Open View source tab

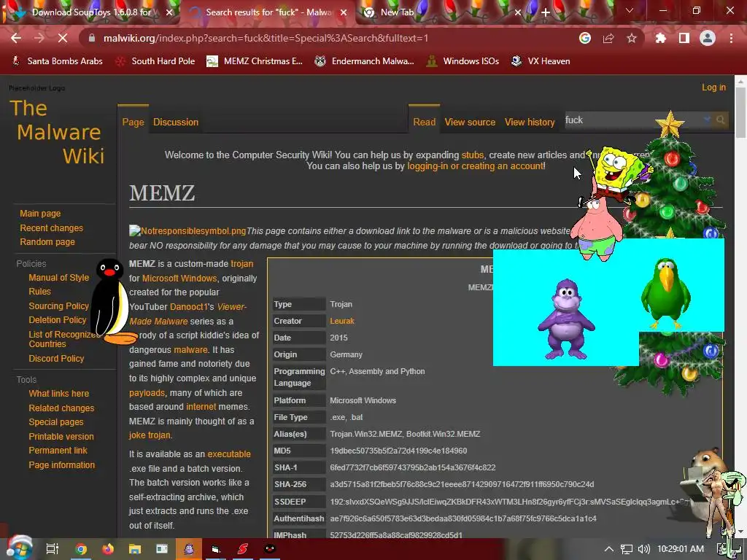pos(470,122)
